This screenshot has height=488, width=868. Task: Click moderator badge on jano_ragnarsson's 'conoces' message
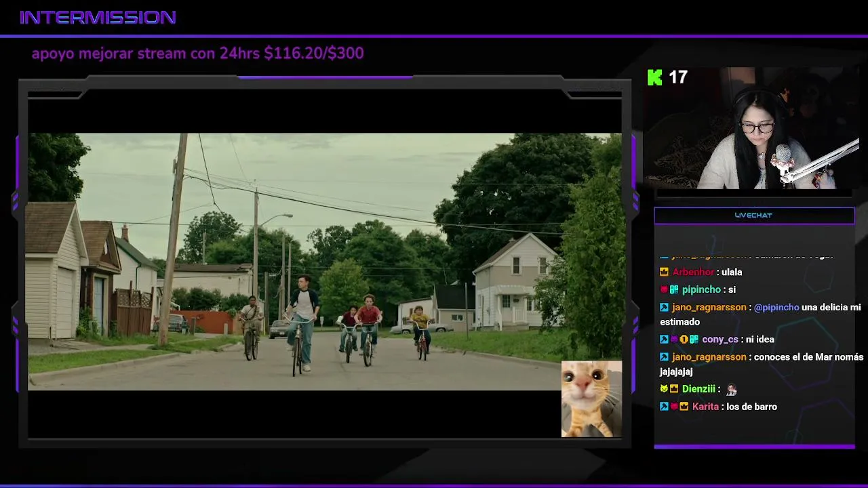(x=664, y=357)
